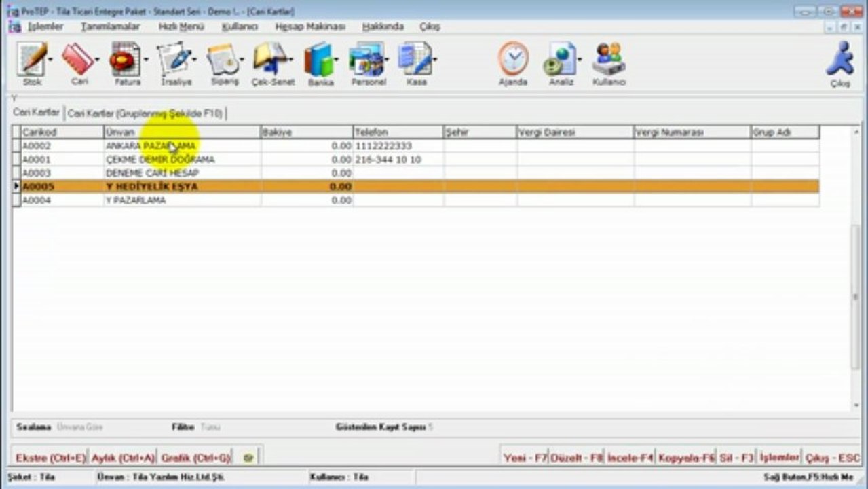Expand the Fatura icon dropdown arrow
The image size is (868, 489).
click(146, 60)
